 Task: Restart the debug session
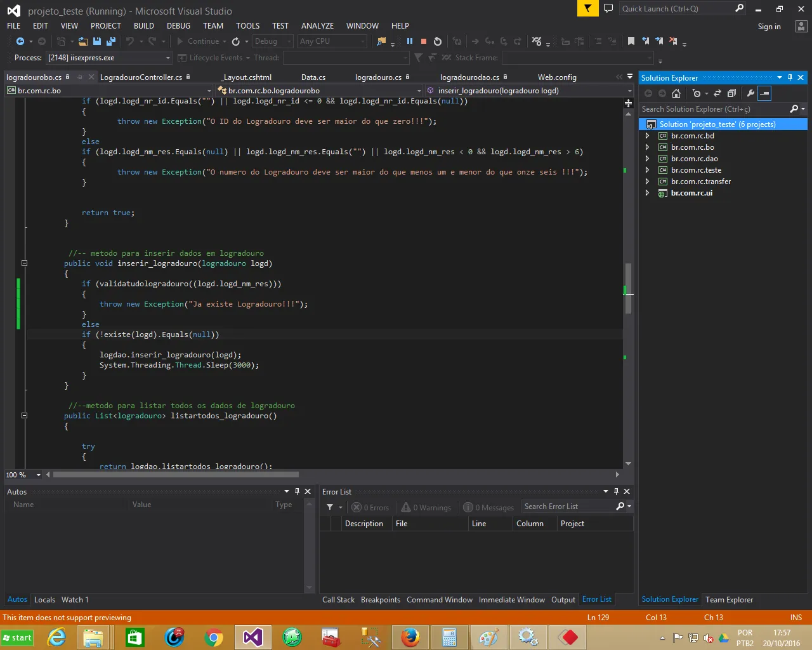click(x=438, y=41)
